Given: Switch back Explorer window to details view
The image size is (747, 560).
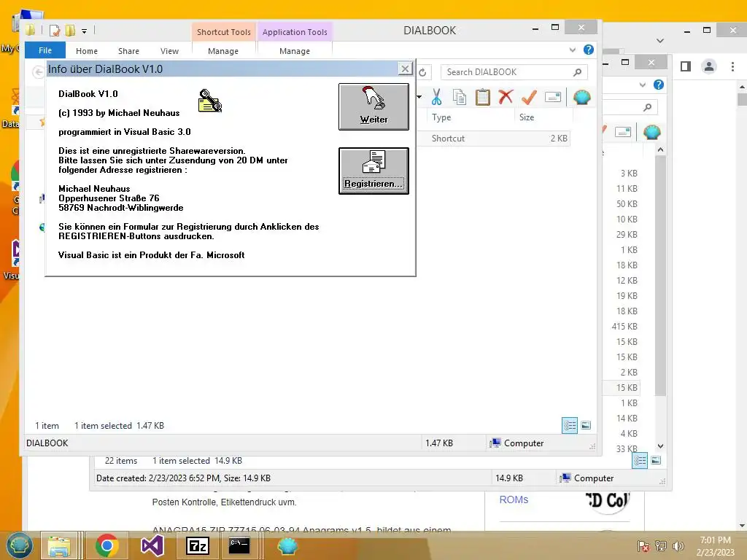Looking at the screenshot, I should click(640, 461).
